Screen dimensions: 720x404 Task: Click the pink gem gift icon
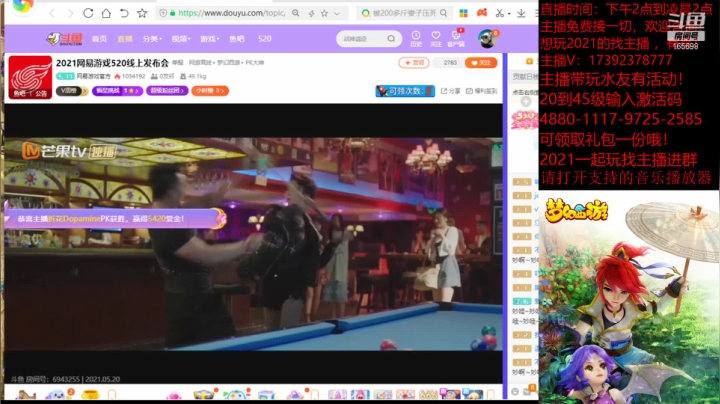coord(174,394)
